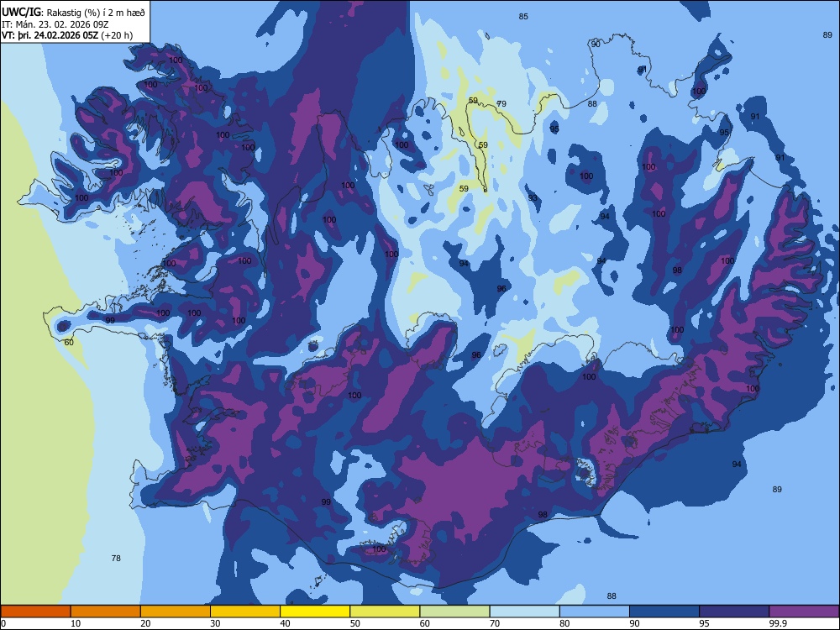Click the 70–80 pale blue legend swatch
840x630 pixels.
pyautogui.click(x=524, y=612)
